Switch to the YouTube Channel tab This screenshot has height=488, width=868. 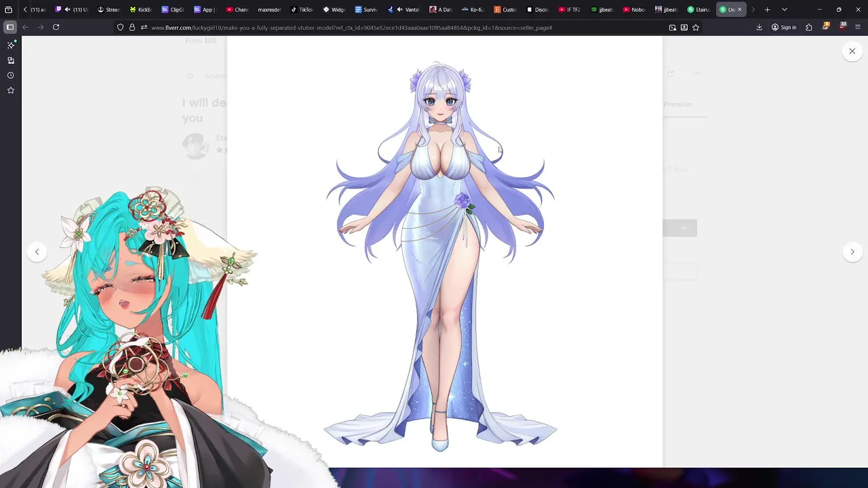pos(237,9)
